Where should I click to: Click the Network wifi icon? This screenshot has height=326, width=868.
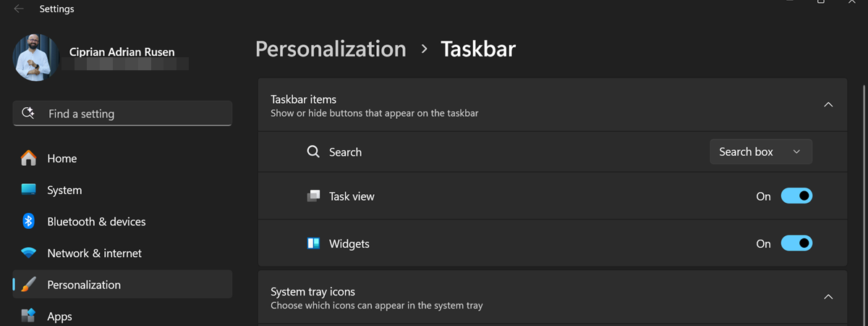pyautogui.click(x=28, y=254)
